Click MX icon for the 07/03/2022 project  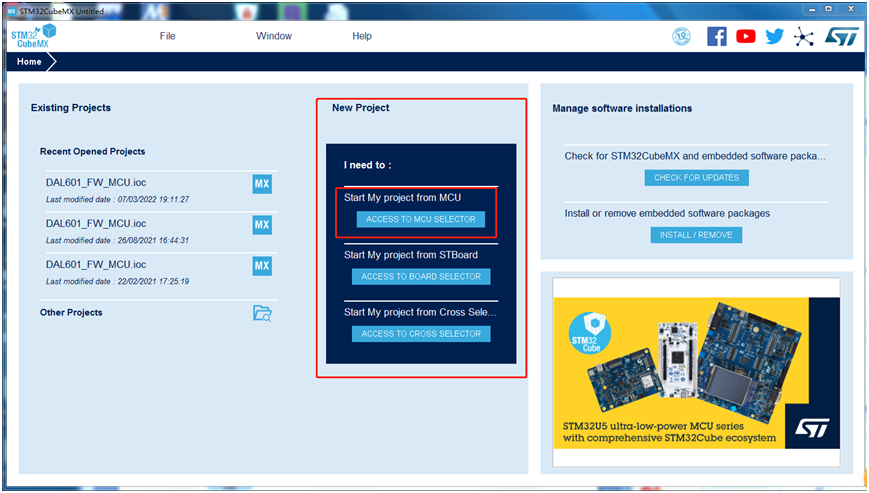[262, 184]
